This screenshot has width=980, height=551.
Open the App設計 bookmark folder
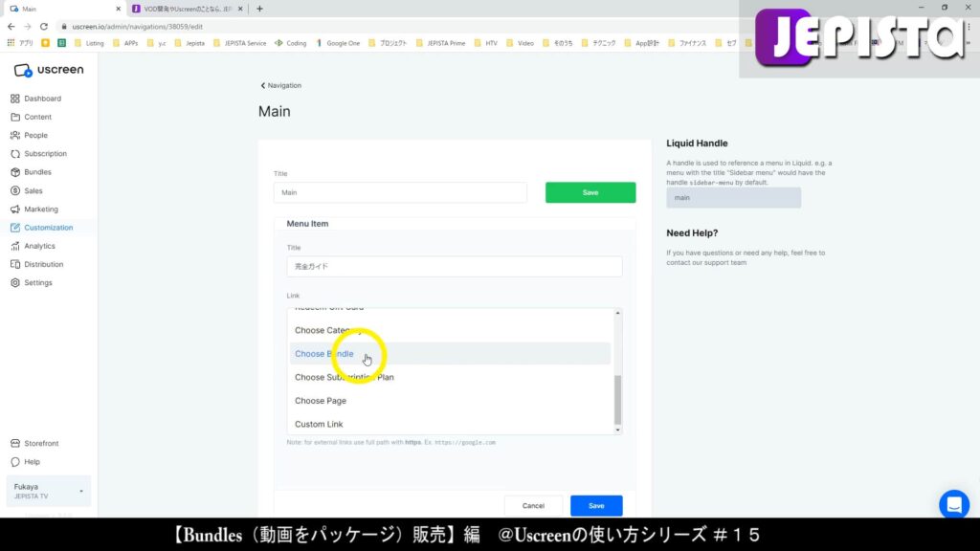click(641, 43)
